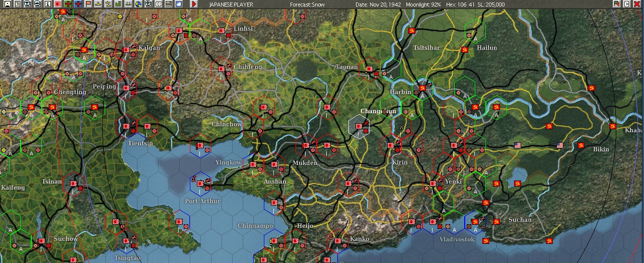
Task: Click the Kirin city label
Action: (x=400, y=162)
